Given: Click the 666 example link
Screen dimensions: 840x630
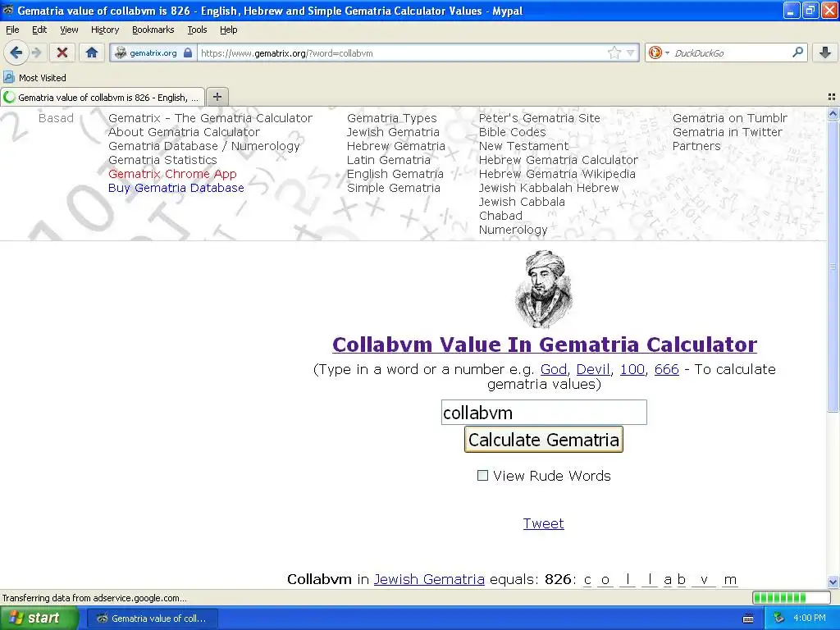Looking at the screenshot, I should pos(666,369).
